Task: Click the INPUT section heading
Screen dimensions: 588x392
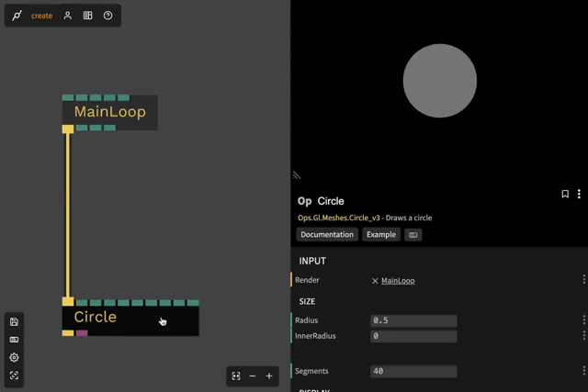Action: pos(312,261)
